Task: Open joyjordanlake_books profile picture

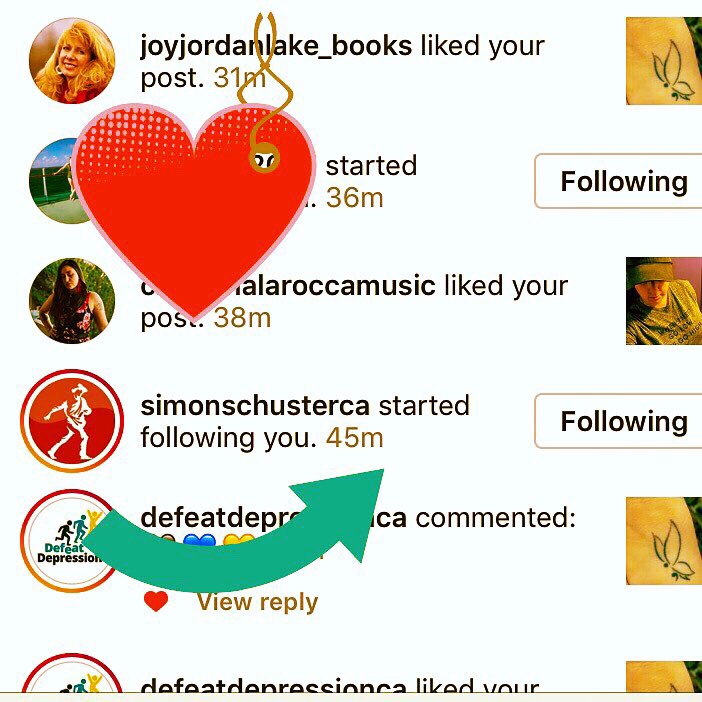Action: click(72, 60)
